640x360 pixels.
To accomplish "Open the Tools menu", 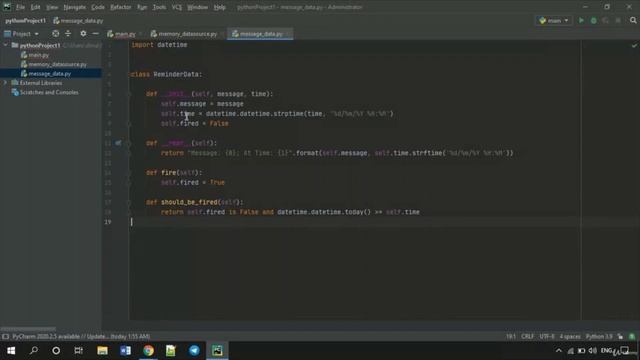I will (160, 7).
